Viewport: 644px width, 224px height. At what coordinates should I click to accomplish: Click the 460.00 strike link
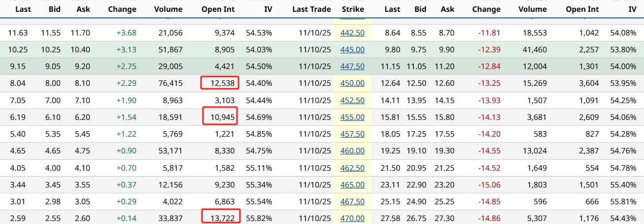pyautogui.click(x=352, y=151)
